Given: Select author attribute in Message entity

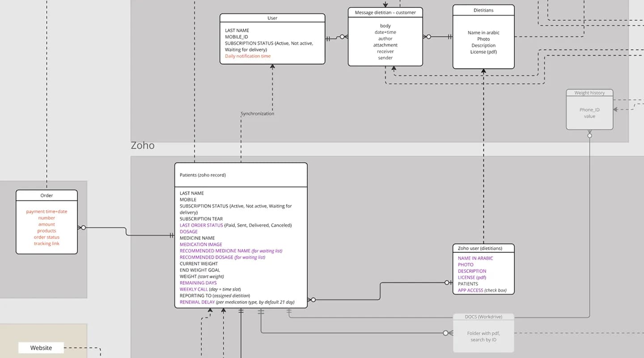Looking at the screenshot, I should pyautogui.click(x=386, y=38).
